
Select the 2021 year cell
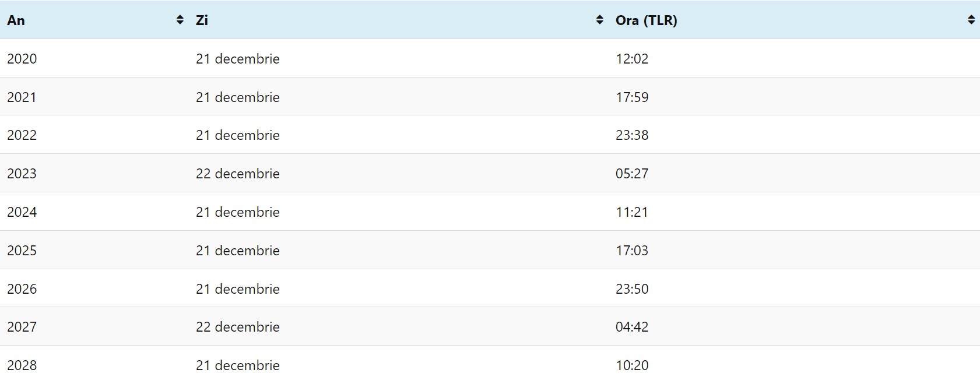click(x=22, y=97)
